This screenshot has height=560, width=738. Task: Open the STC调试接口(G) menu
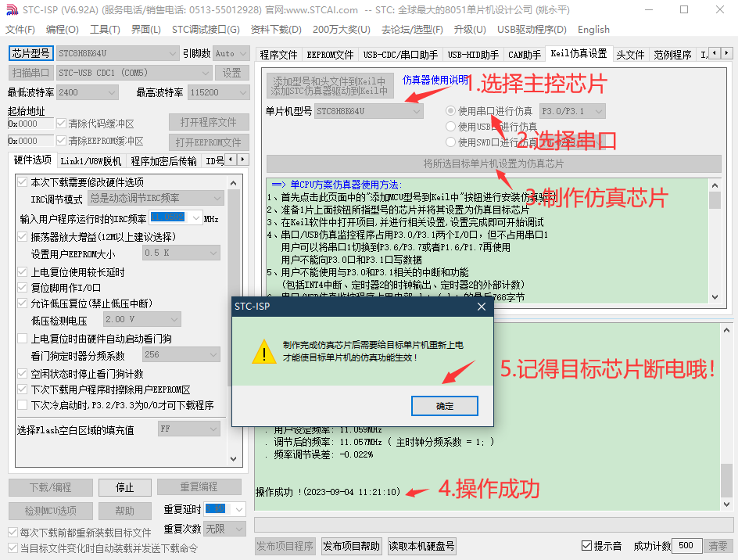206,29
